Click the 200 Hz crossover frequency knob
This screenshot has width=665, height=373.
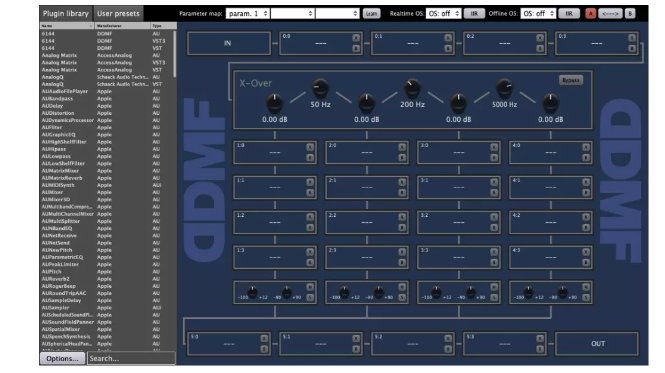coord(412,88)
